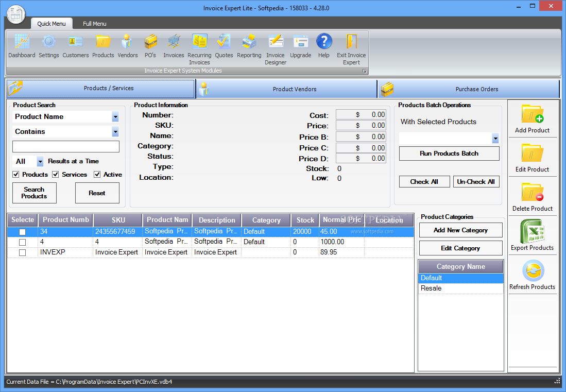Open the Invoices shopping cart module
The image size is (566, 392).
point(174,46)
